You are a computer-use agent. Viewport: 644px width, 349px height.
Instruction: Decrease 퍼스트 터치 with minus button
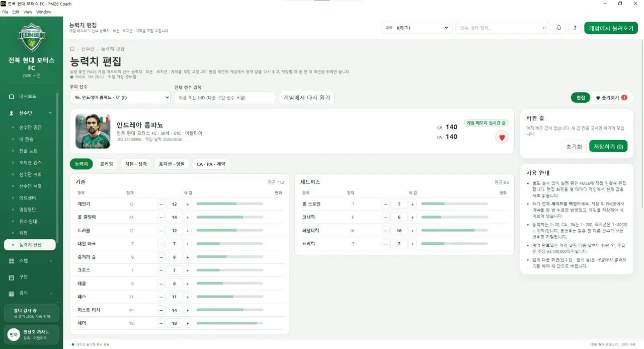pos(161,310)
